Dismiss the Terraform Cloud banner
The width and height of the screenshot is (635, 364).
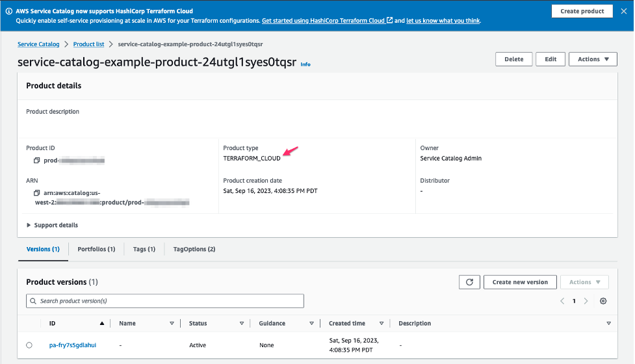[x=624, y=11]
